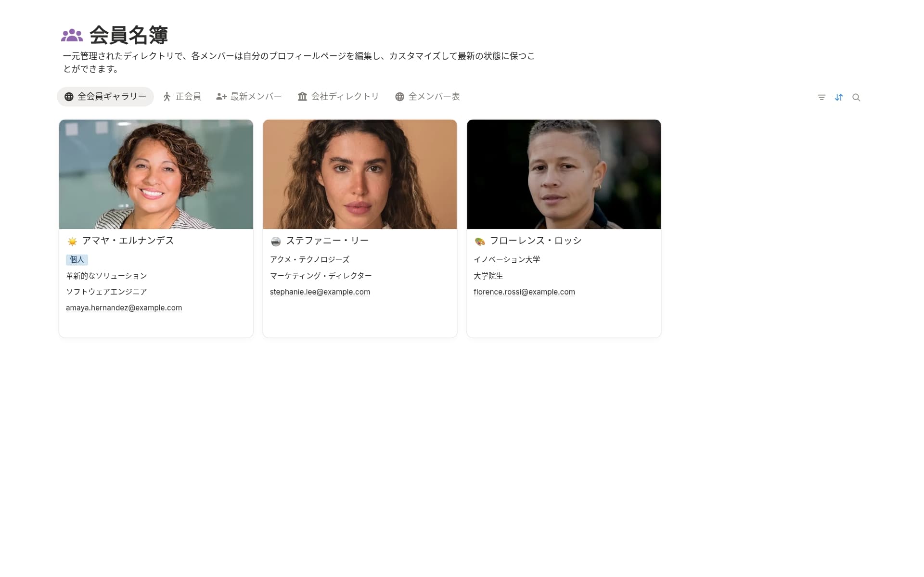Click the 個人 tag on Amaya's card

[x=77, y=259]
